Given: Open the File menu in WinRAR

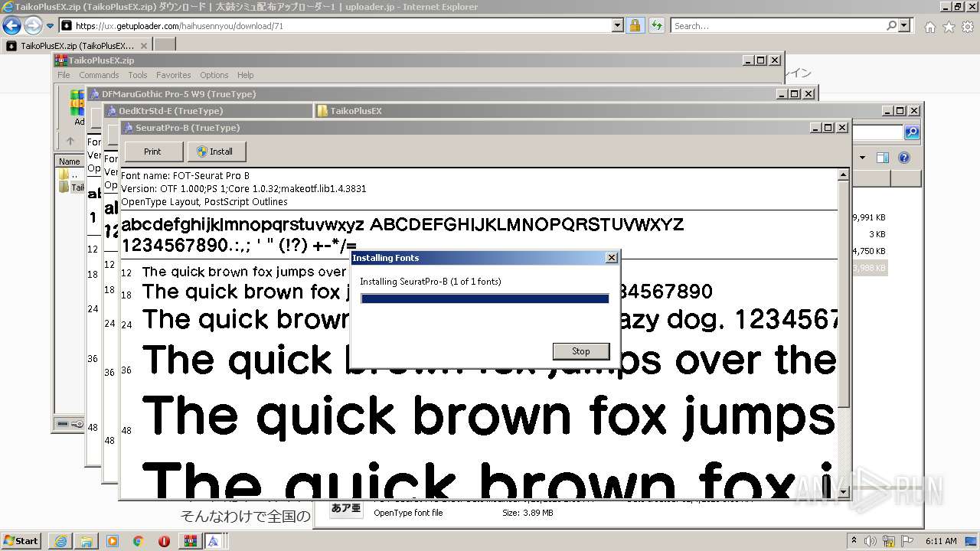Looking at the screenshot, I should coord(64,75).
